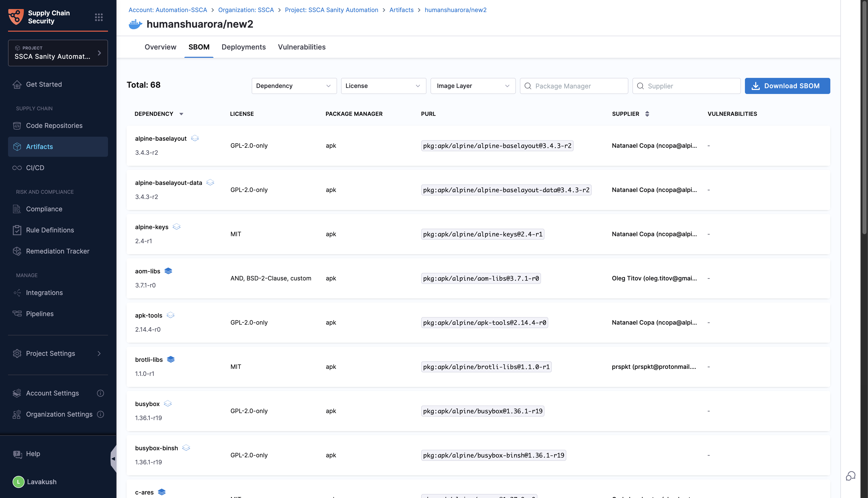Open Organization Settings info icon
This screenshot has width=868, height=498.
(100, 414)
